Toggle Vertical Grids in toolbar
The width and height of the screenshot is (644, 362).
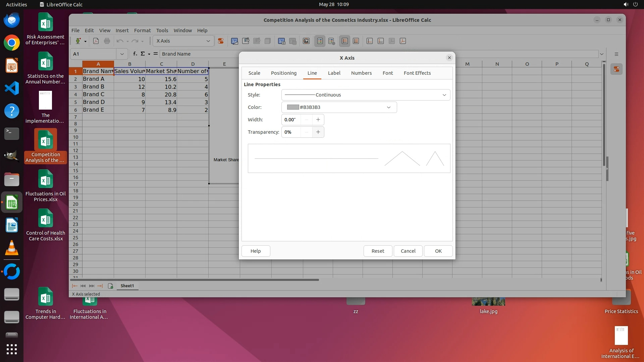click(356, 41)
